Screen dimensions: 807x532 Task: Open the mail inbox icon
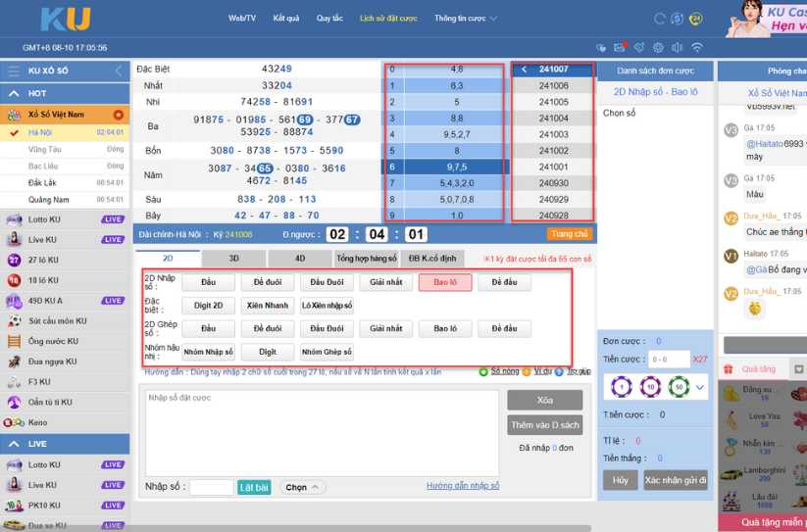pyautogui.click(x=620, y=47)
